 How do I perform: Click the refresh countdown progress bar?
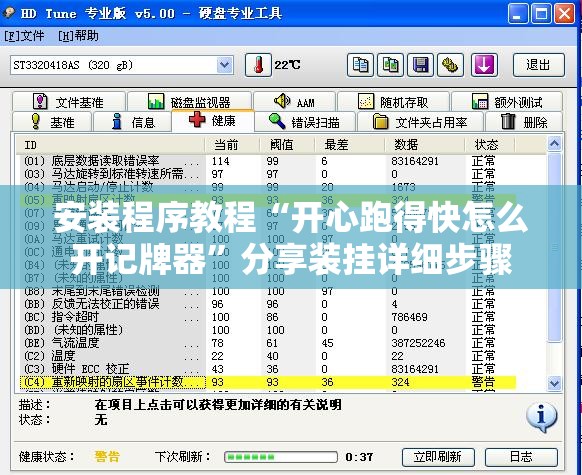click(281, 457)
